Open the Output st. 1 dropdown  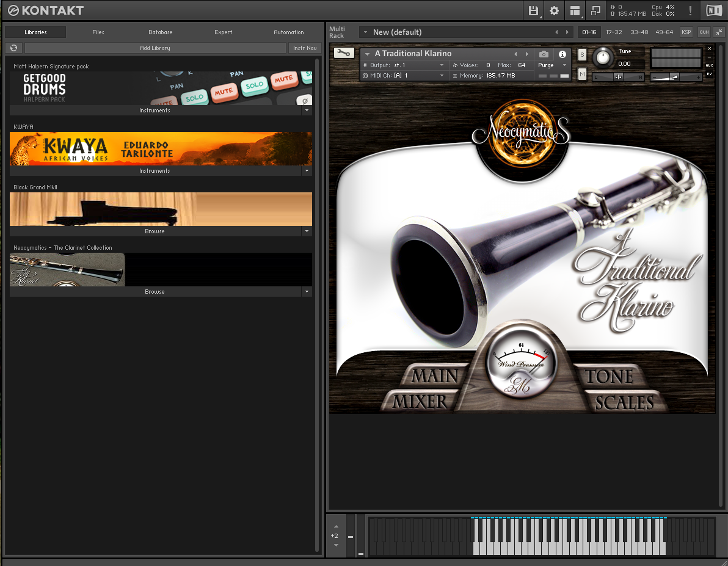(x=442, y=65)
